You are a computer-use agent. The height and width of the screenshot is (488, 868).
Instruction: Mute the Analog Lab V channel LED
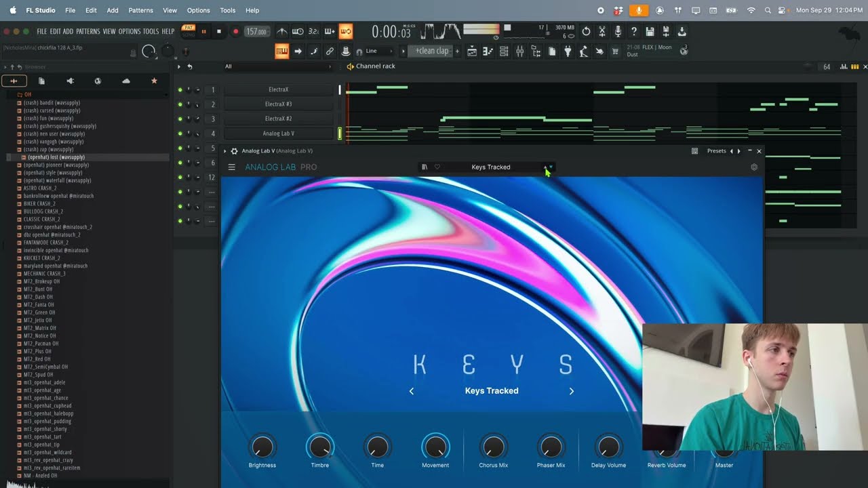click(x=180, y=134)
